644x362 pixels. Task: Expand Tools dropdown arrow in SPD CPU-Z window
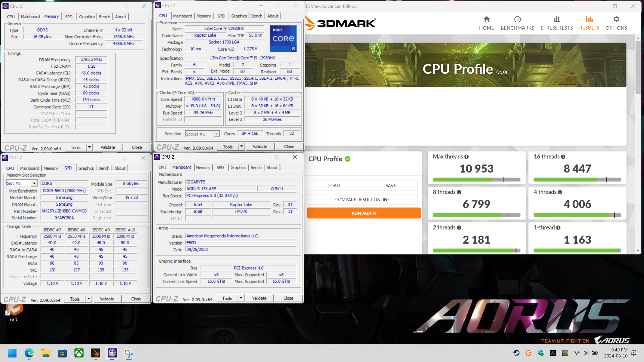tap(88, 299)
